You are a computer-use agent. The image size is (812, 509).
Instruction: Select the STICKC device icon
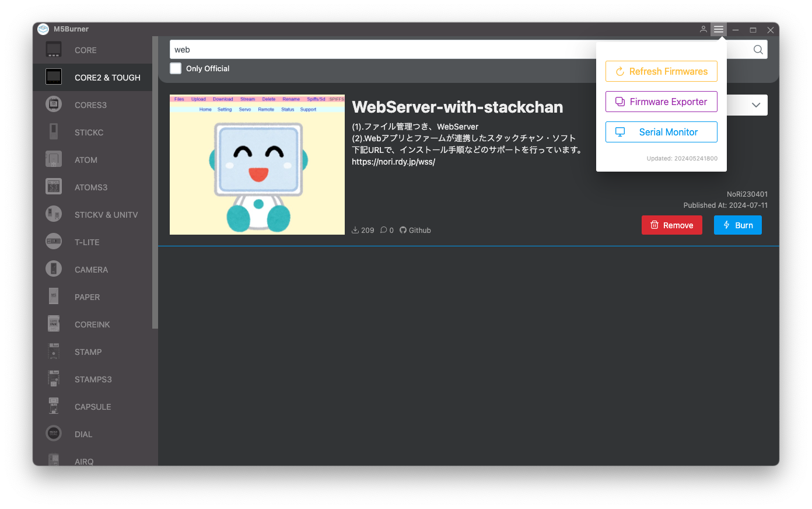click(x=54, y=133)
